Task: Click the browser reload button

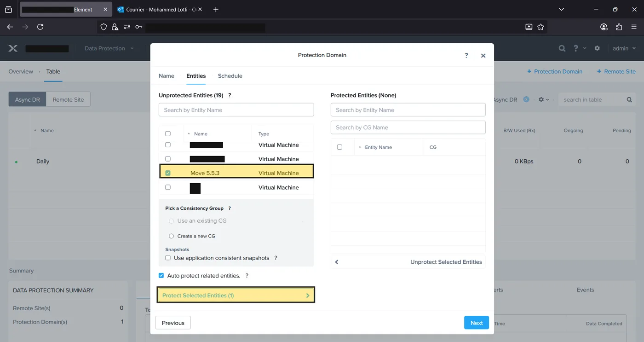Action: (x=40, y=27)
